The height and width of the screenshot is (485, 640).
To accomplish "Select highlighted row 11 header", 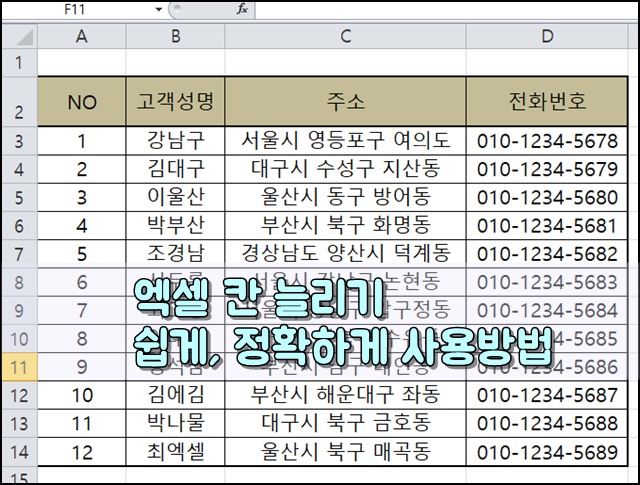I will coord(20,367).
